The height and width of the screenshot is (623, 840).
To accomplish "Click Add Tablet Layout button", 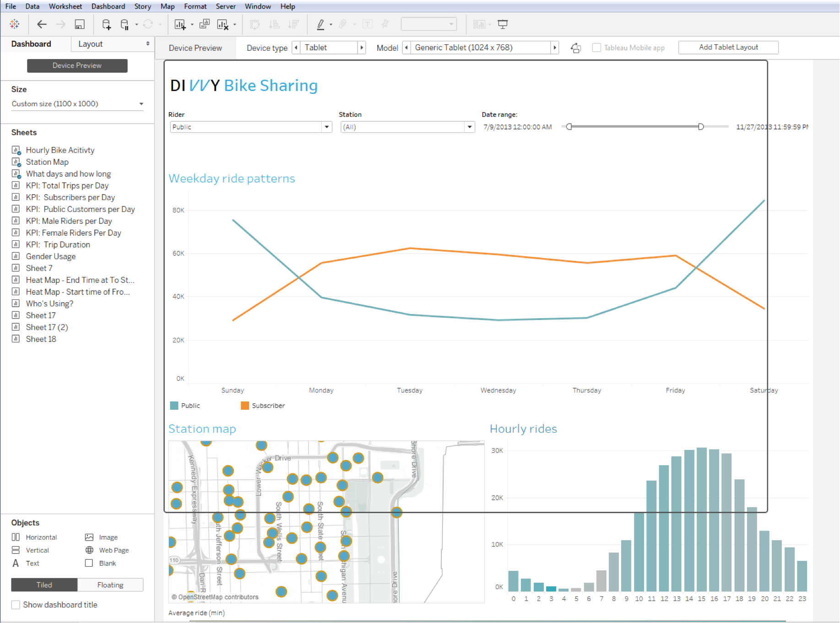I will pos(728,47).
